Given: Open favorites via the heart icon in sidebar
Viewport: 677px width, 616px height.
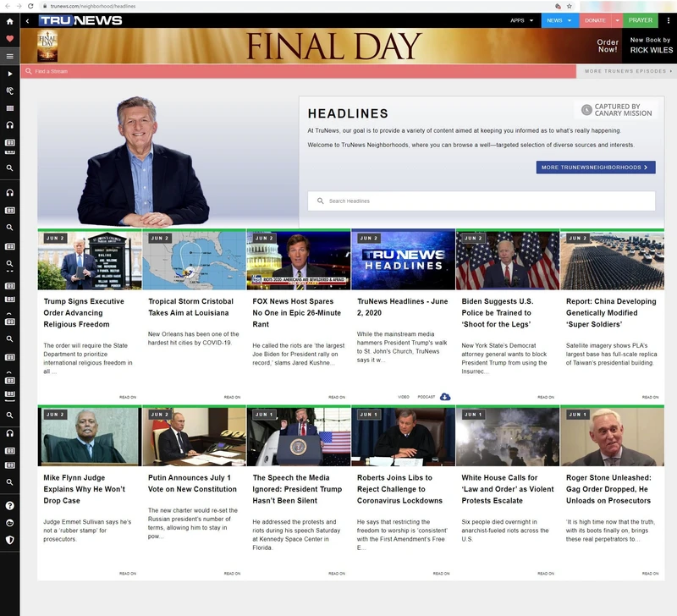Looking at the screenshot, I should [8, 37].
